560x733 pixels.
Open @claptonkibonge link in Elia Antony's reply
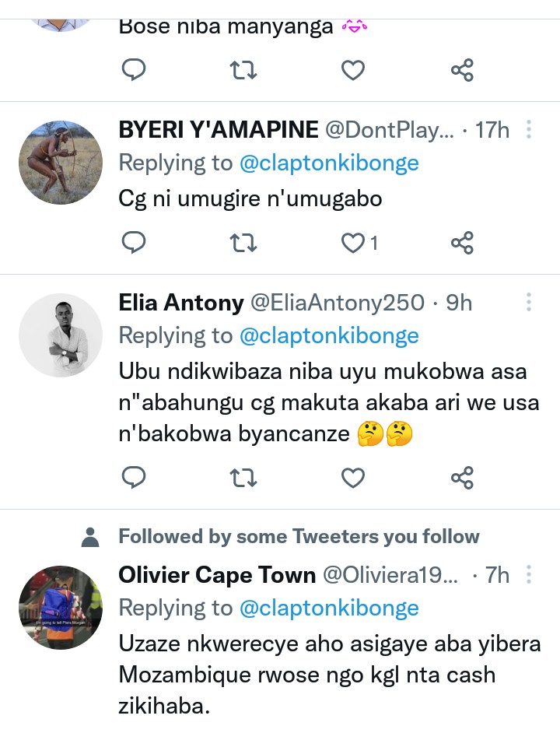coord(329,335)
